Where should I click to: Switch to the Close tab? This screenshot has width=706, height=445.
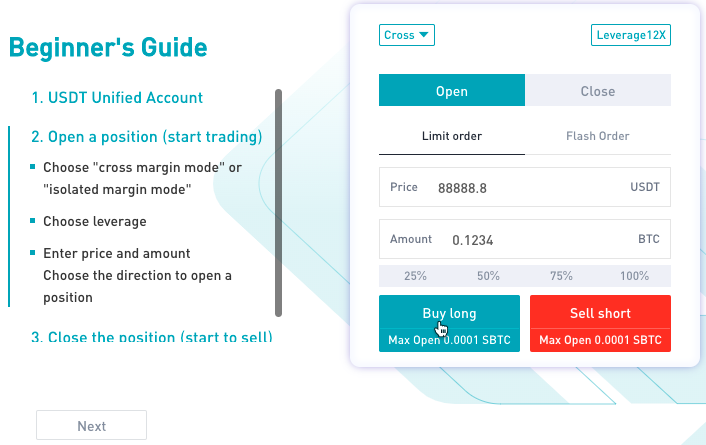point(598,90)
